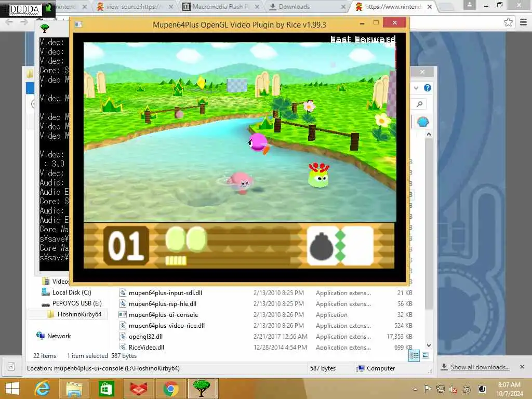The height and width of the screenshot is (399, 532).
Task: Open network tray icon
Action: 441,389
